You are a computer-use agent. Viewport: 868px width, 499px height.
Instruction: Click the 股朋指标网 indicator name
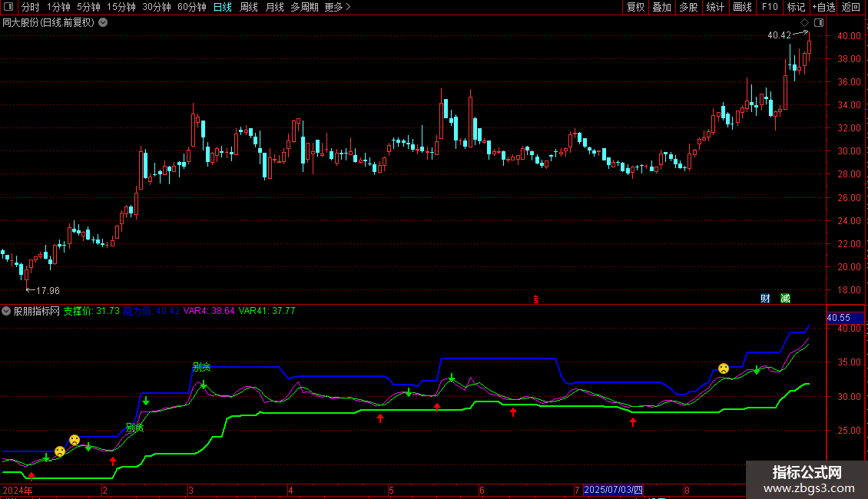(37, 311)
